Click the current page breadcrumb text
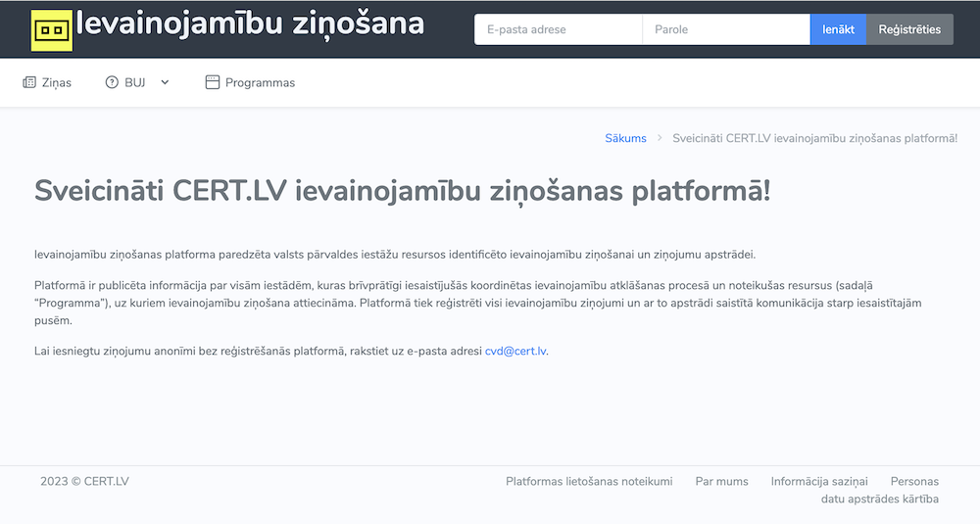This screenshot has width=980, height=524. click(814, 138)
